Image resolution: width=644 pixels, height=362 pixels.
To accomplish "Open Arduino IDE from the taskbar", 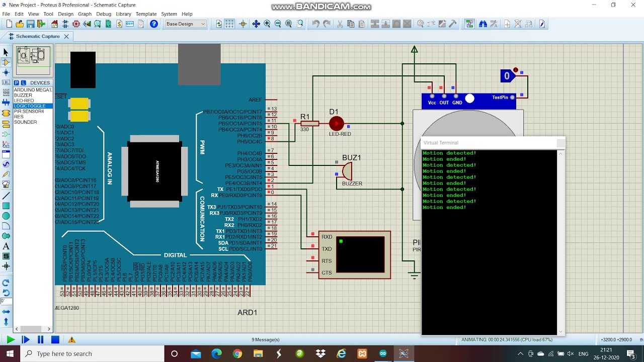I will point(383,353).
